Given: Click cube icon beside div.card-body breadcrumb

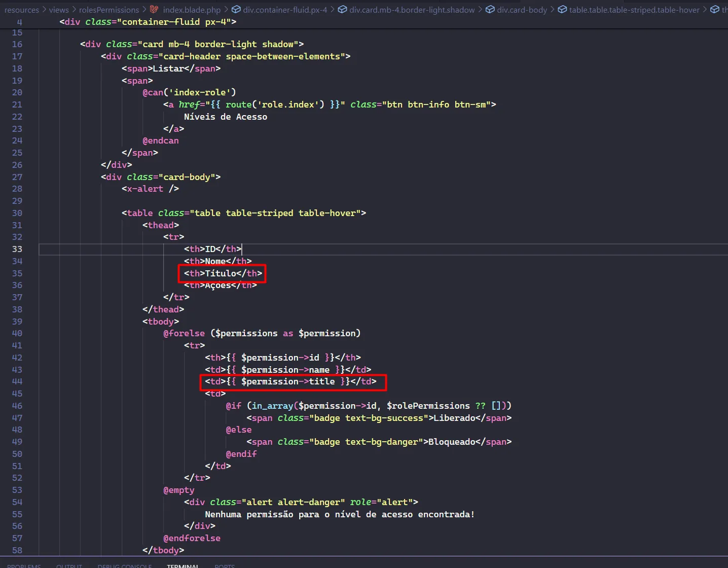Looking at the screenshot, I should 490,10.
